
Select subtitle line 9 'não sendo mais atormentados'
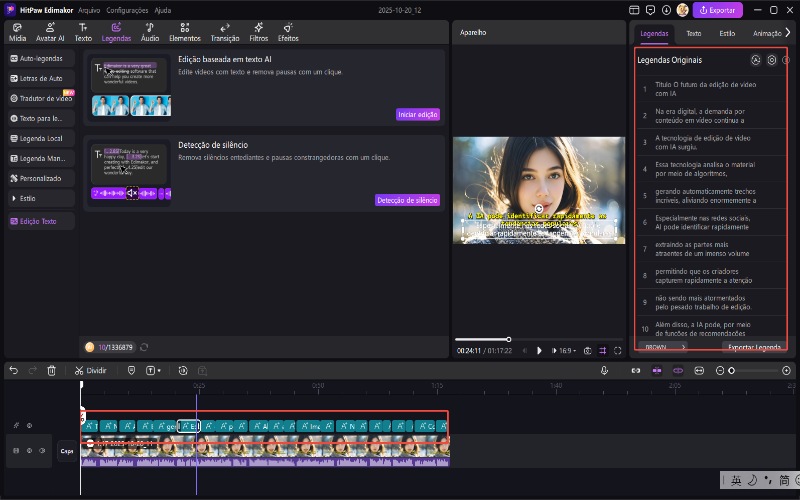click(712, 302)
